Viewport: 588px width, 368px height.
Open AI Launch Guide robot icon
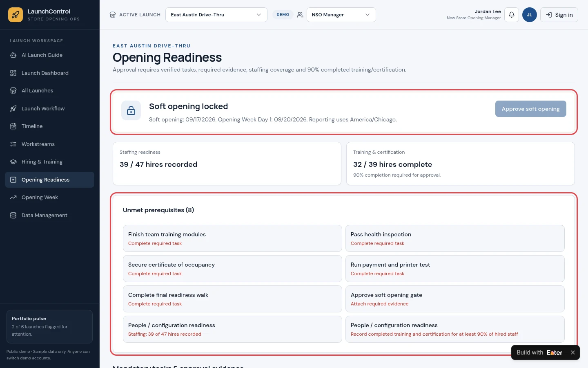point(13,55)
